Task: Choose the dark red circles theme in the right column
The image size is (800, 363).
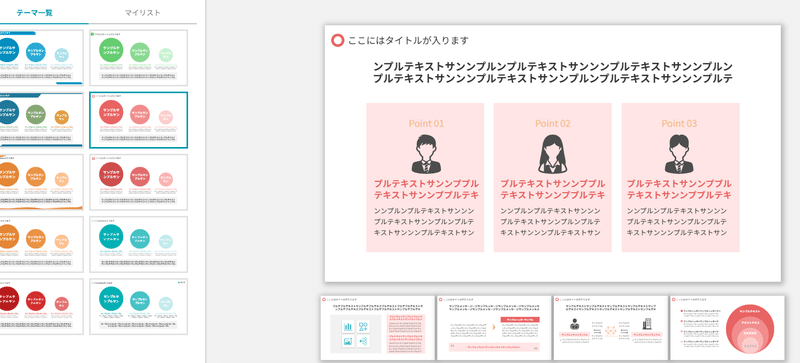Action: coord(139,182)
